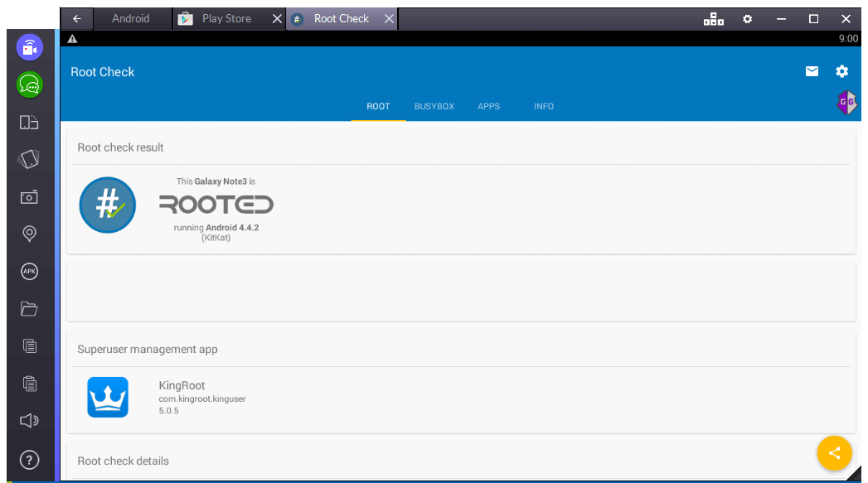Click the copy documents sidebar icon
The height and width of the screenshot is (483, 868).
click(x=29, y=346)
